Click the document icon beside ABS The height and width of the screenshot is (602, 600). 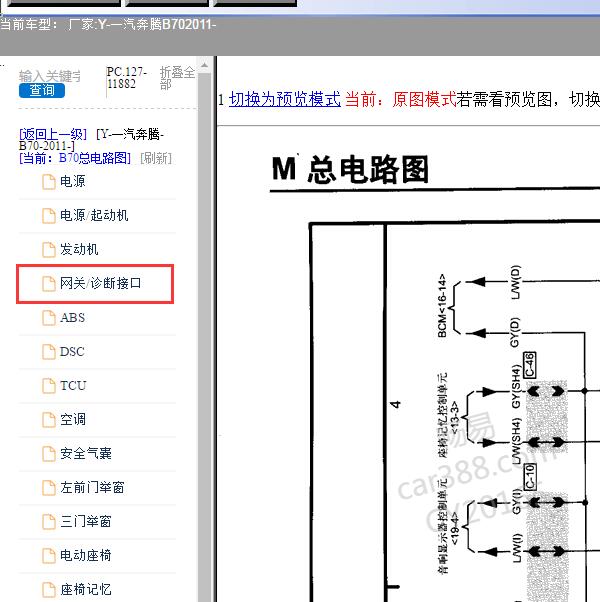(x=49, y=318)
